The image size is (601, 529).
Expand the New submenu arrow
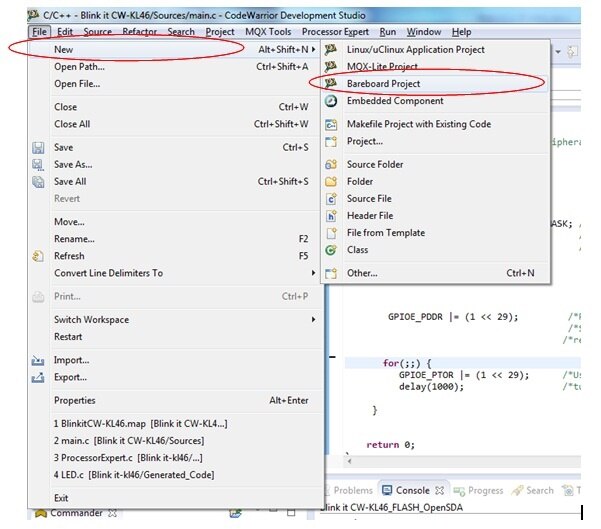(314, 49)
